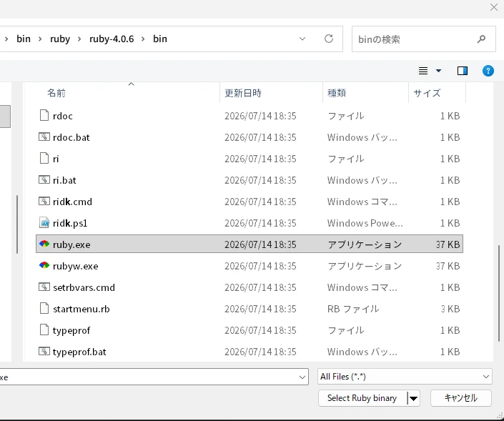Viewport: 504px width, 421px height.
Task: Open the All Files type filter dropdown
Action: pos(486,377)
